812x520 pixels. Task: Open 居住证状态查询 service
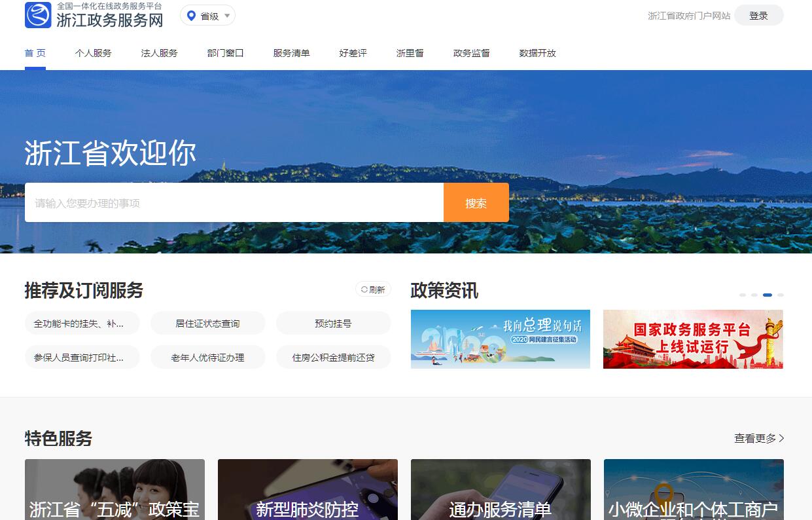(207, 324)
